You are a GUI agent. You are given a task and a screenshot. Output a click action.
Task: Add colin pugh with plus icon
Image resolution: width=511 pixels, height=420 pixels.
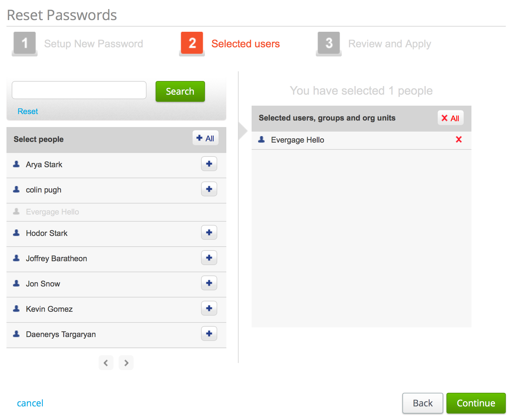[x=209, y=189]
